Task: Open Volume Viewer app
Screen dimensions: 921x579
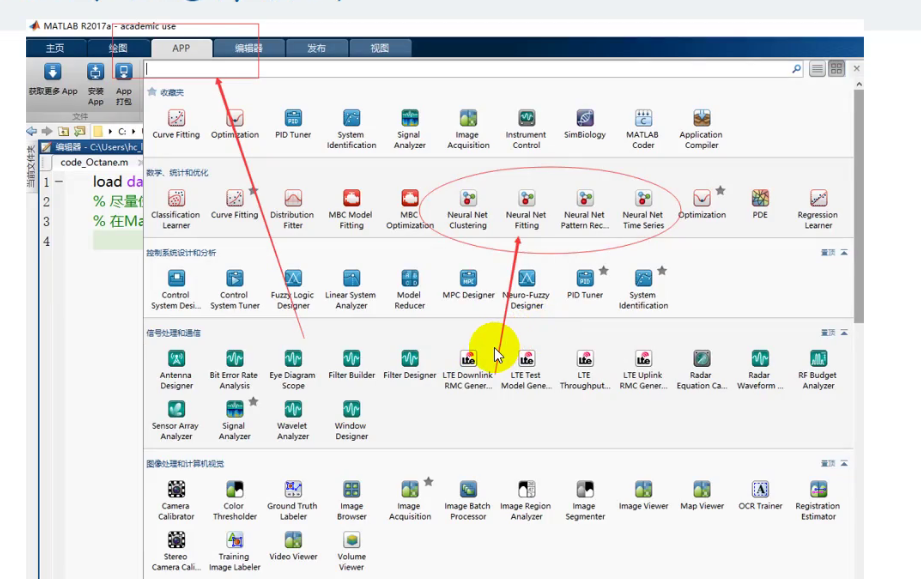Action: [351, 551]
